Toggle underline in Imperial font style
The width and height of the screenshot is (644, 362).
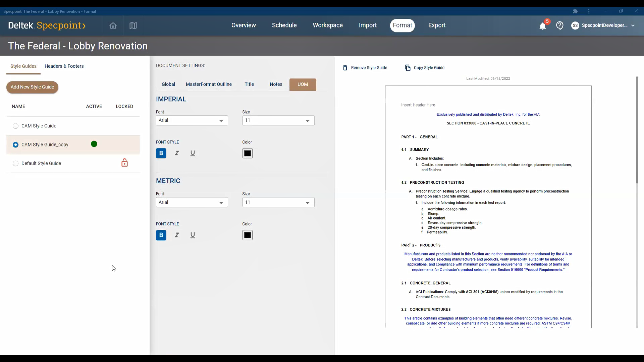click(x=193, y=153)
